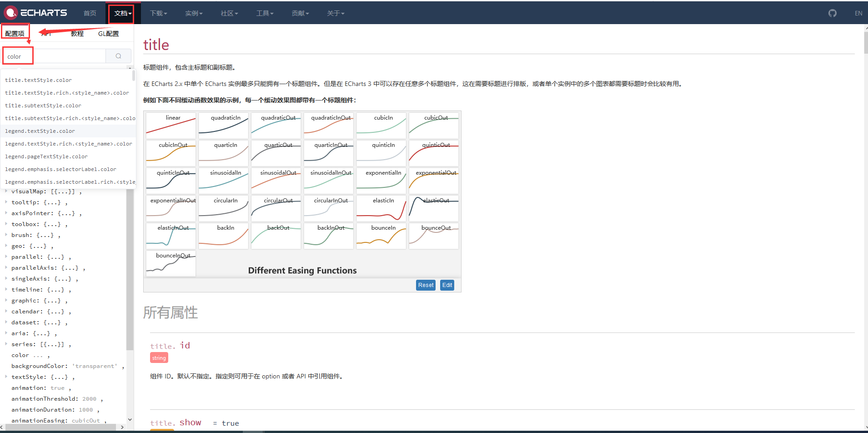
Task: Expand the calendar tree node
Action: pyautogui.click(x=6, y=311)
